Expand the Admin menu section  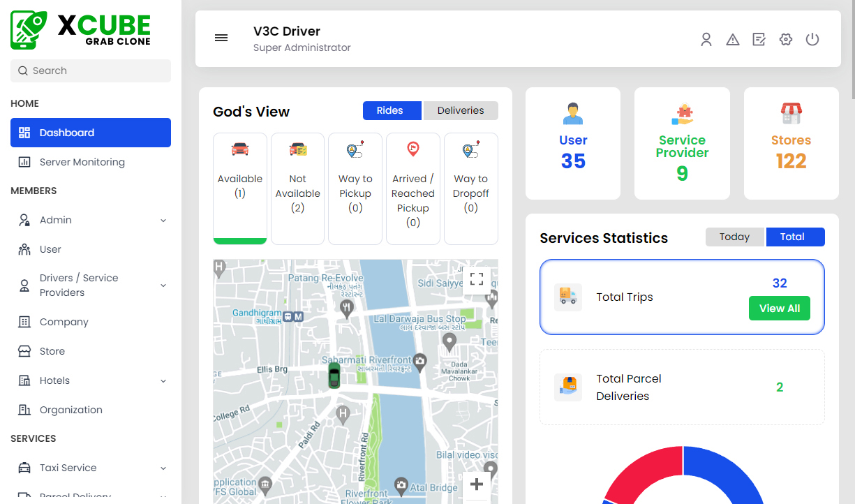coord(91,219)
